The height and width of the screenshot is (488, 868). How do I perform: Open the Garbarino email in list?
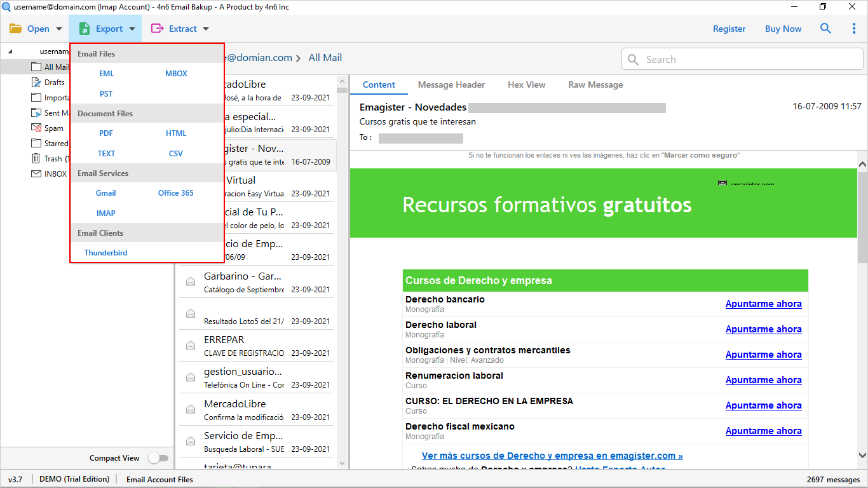[256, 282]
